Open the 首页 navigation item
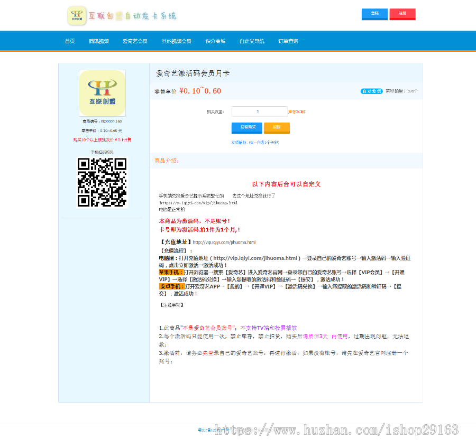 (70, 41)
